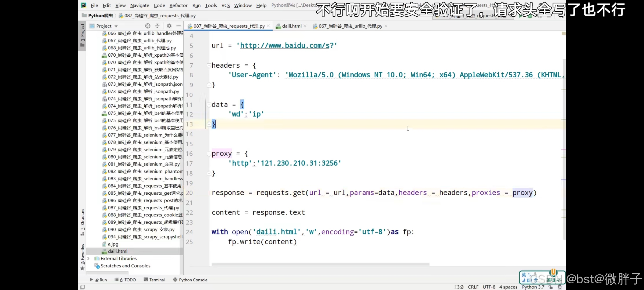
Task: Close the 067 urllib_代理.py tab
Action: pyautogui.click(x=386, y=26)
